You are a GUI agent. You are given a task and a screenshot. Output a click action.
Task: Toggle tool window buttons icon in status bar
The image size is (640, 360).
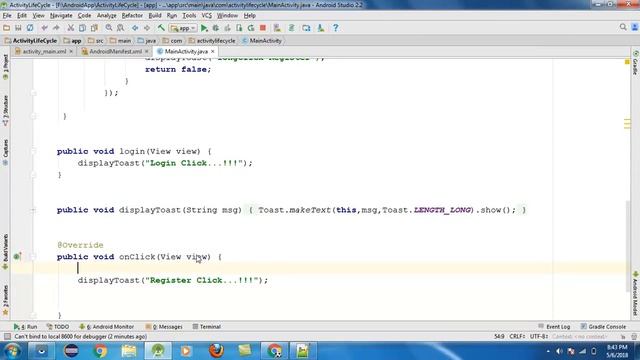tap(7, 337)
